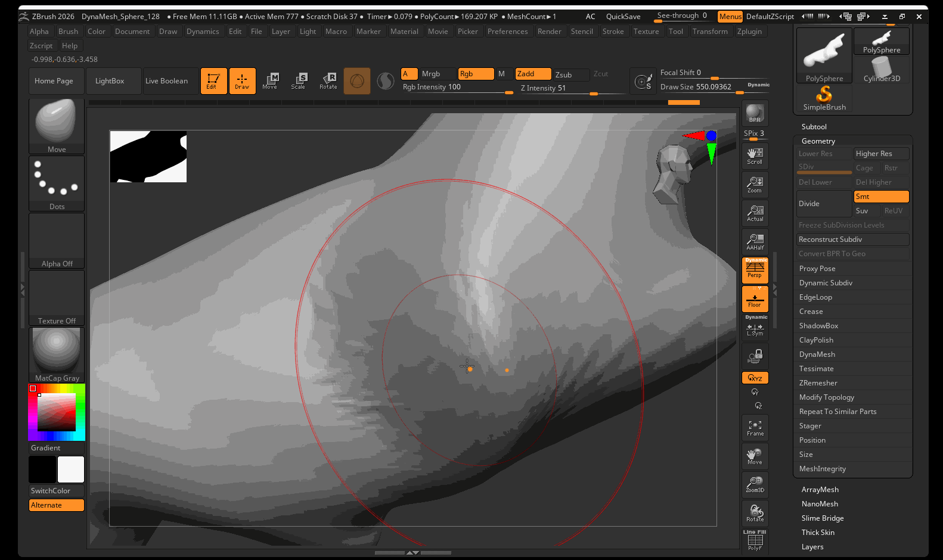Open the Preferences menu

point(507,32)
